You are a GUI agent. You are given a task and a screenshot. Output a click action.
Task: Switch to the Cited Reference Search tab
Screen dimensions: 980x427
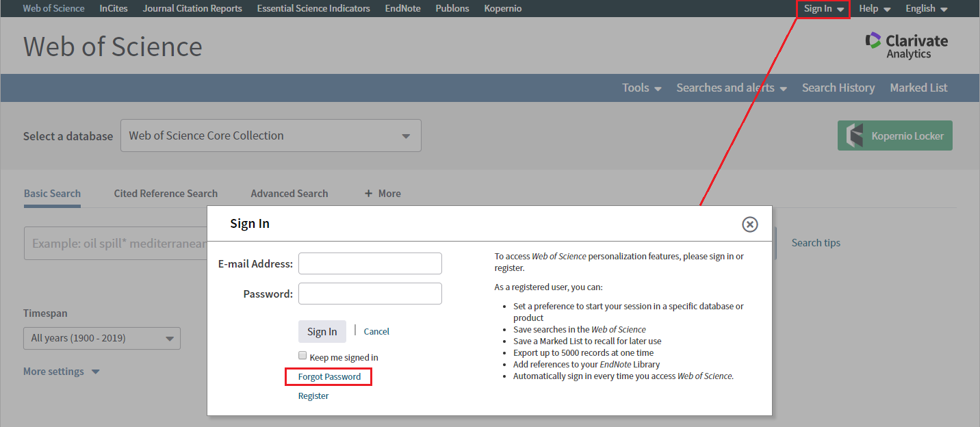coord(166,193)
